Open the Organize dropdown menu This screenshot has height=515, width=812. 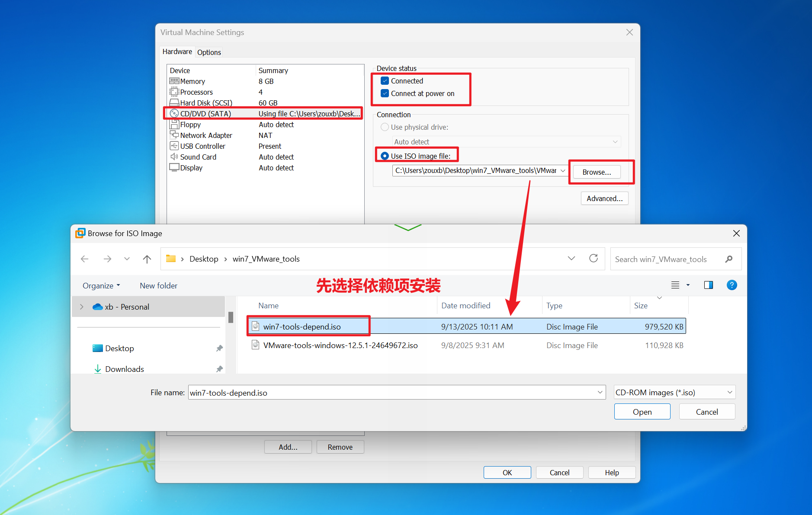(100, 285)
